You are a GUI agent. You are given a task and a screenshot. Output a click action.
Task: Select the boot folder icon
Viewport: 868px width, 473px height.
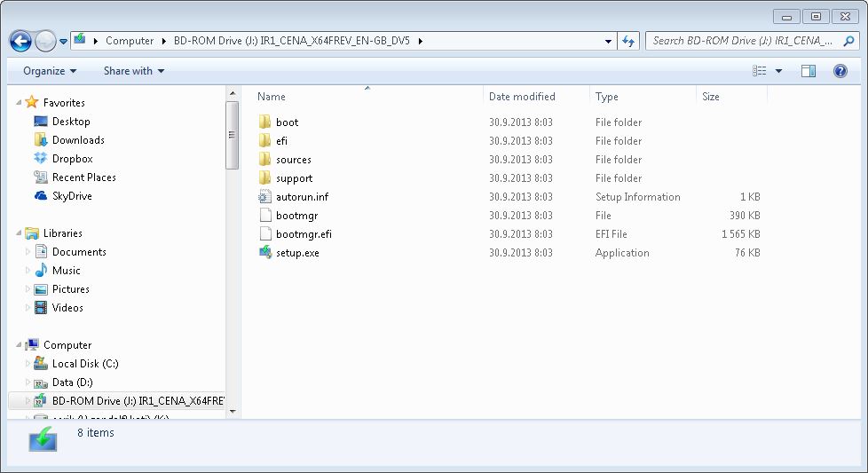(265, 122)
